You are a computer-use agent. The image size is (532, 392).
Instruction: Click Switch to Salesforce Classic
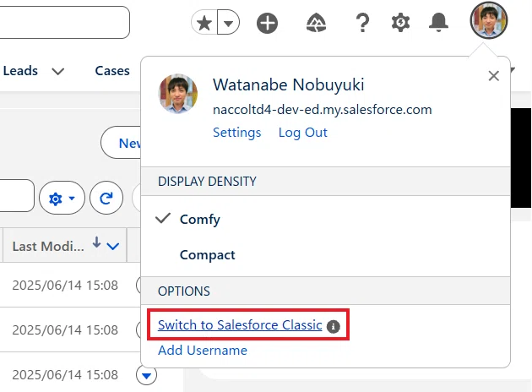pyautogui.click(x=240, y=324)
